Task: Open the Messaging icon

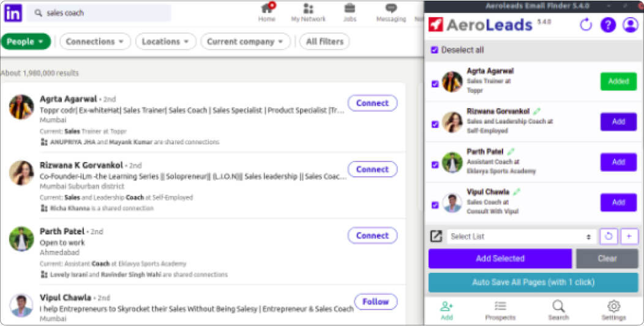Action: pos(391,8)
